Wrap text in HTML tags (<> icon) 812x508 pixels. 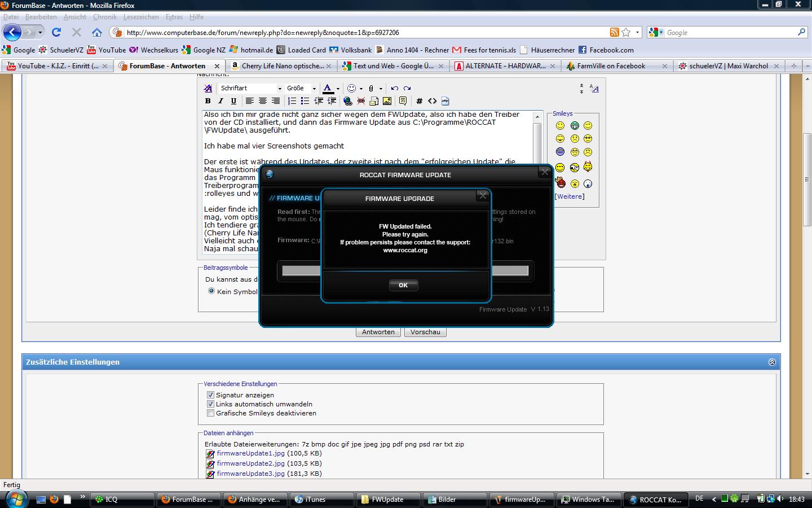click(432, 101)
